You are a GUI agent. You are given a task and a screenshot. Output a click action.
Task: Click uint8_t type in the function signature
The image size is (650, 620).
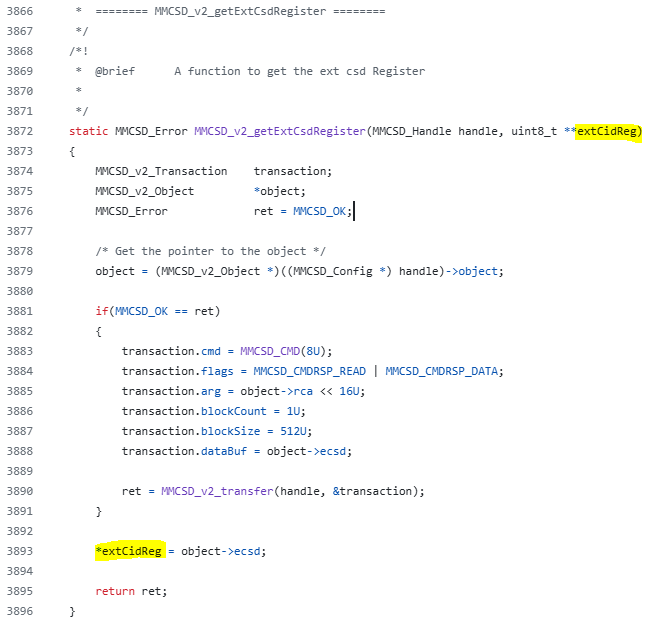(534, 131)
